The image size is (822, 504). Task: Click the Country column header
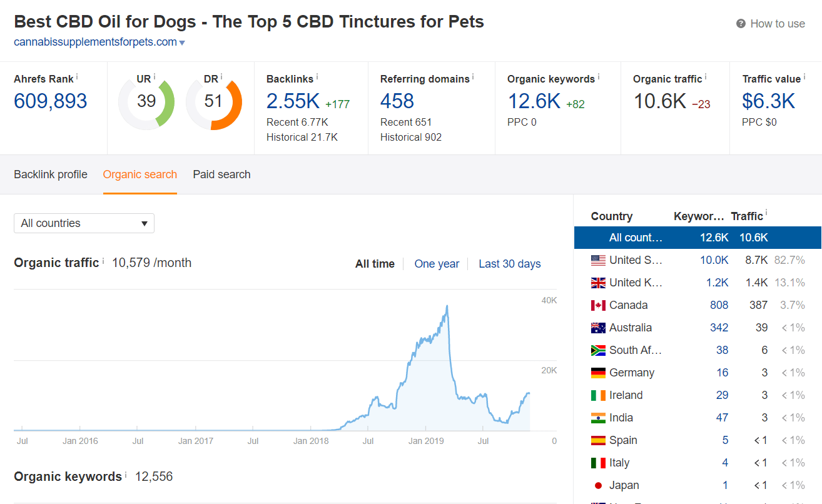(612, 216)
